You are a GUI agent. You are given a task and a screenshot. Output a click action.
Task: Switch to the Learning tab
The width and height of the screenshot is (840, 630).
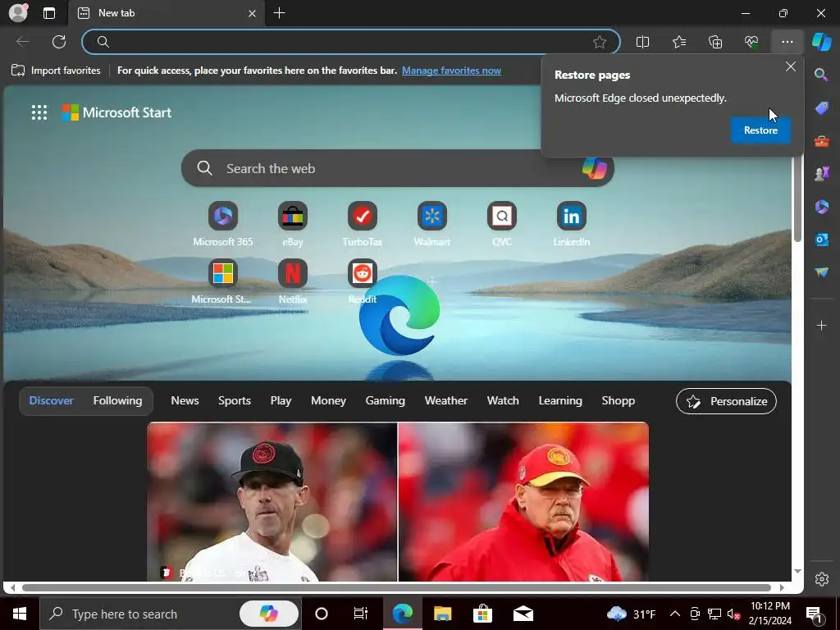point(559,400)
